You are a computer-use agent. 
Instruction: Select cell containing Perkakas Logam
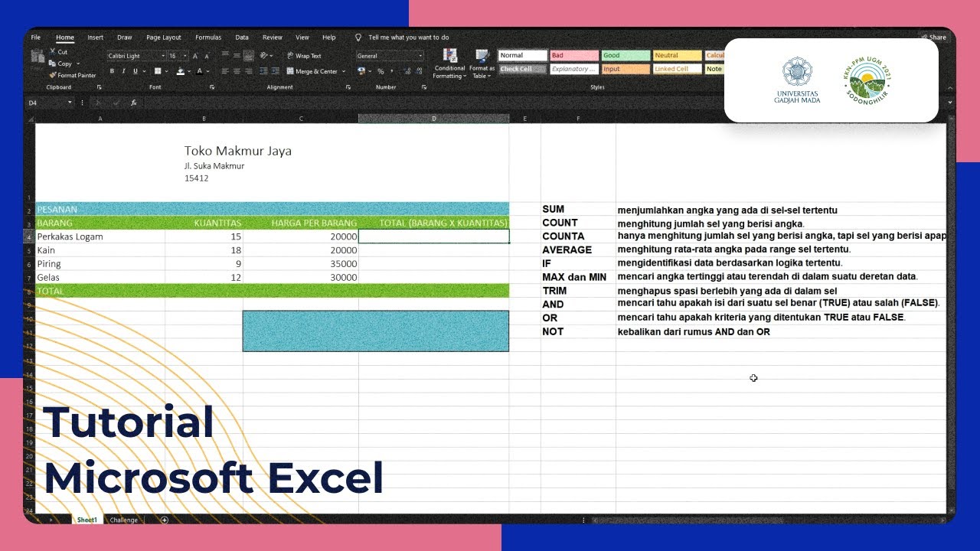[x=100, y=236]
